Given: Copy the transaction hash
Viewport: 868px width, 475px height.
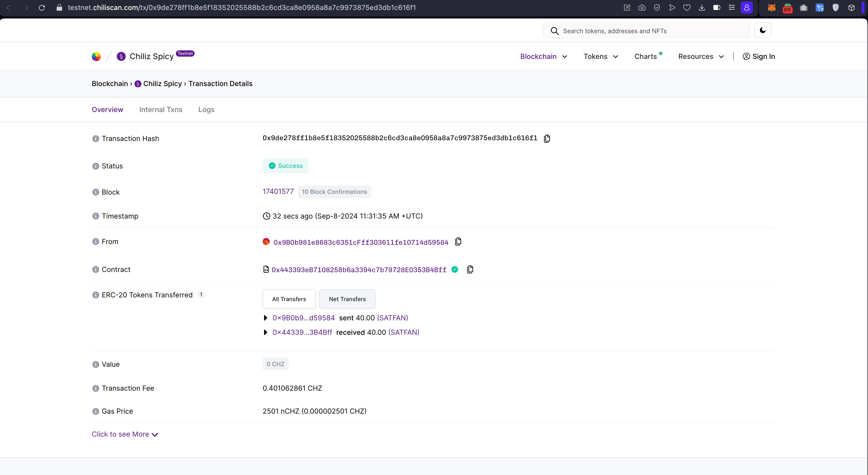Looking at the screenshot, I should [547, 138].
